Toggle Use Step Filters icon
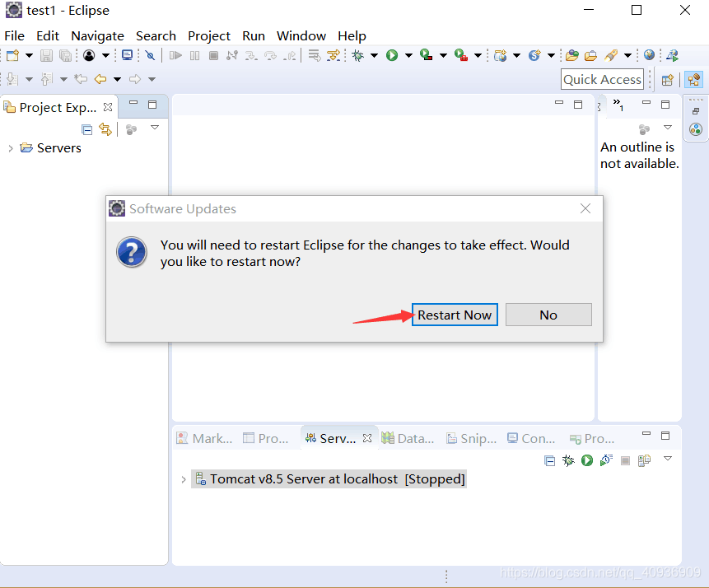709x588 pixels. pos(334,56)
